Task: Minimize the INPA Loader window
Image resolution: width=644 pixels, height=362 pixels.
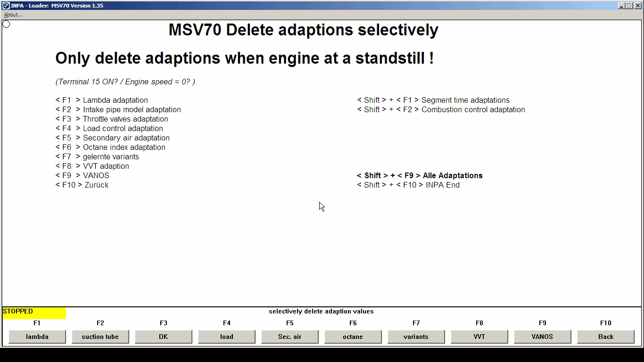Action: (621, 6)
